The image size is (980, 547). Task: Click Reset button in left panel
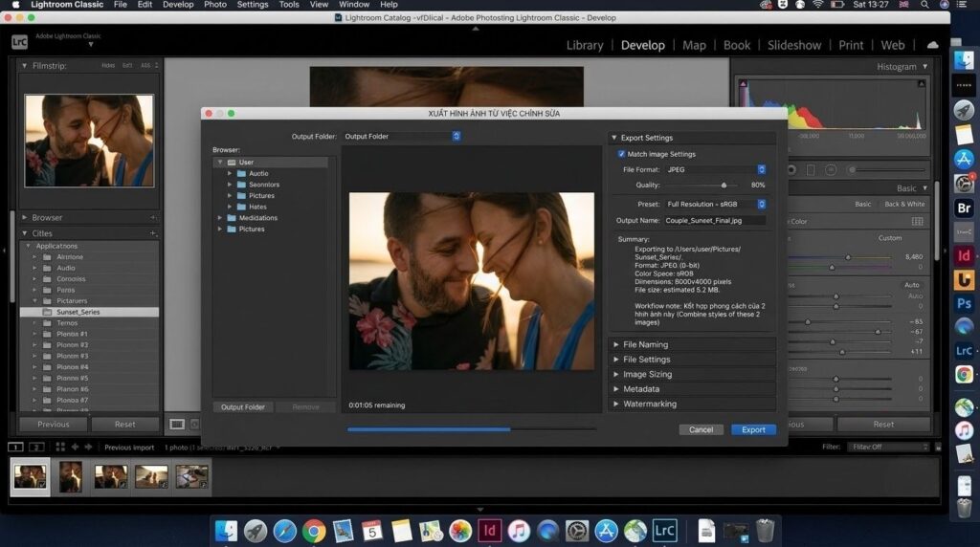click(x=125, y=424)
